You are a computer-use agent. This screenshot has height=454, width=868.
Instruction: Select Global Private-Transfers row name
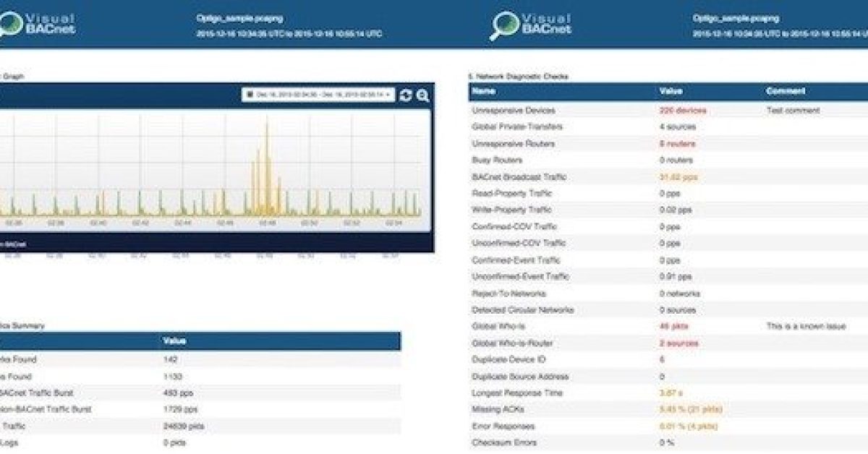(x=516, y=127)
